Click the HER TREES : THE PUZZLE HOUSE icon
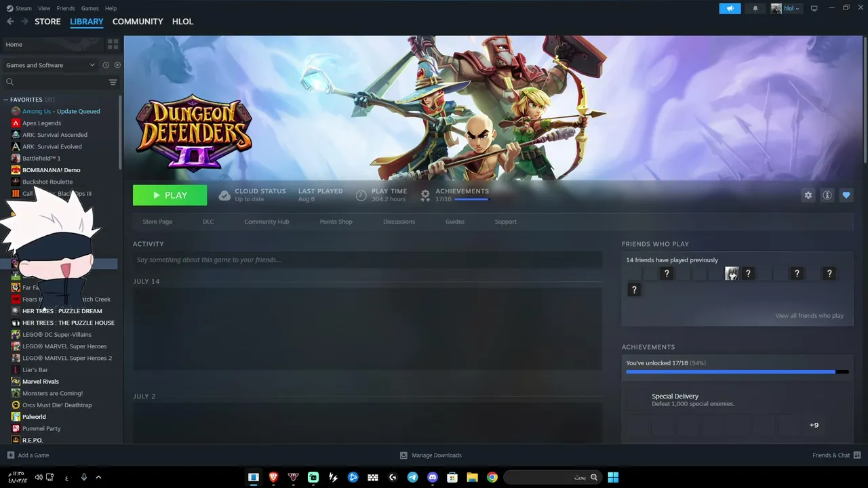The width and height of the screenshot is (868, 488). coord(16,323)
